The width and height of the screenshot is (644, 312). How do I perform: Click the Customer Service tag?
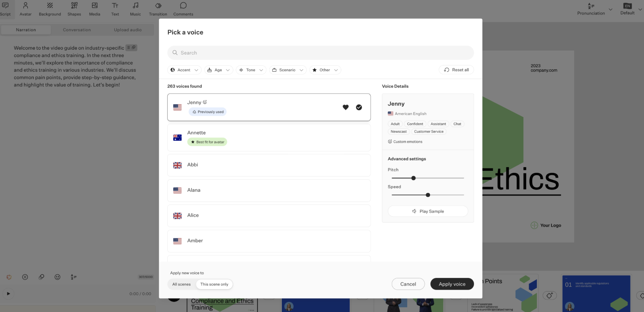(429, 132)
